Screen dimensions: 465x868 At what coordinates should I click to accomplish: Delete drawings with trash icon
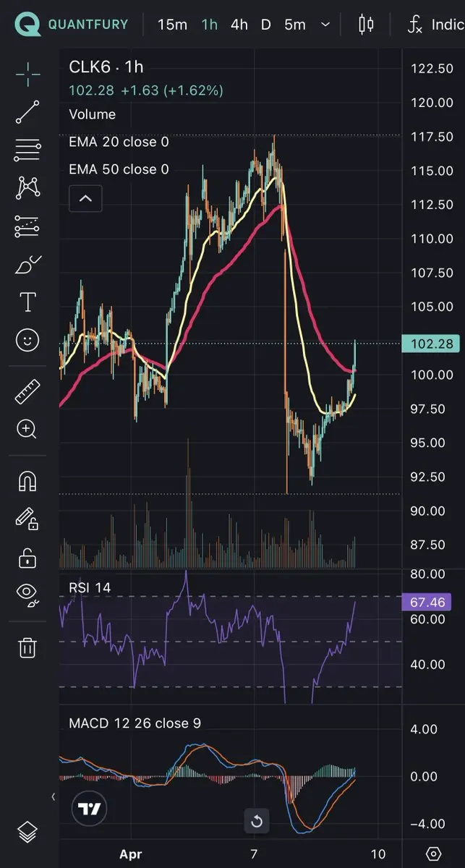pos(27,647)
